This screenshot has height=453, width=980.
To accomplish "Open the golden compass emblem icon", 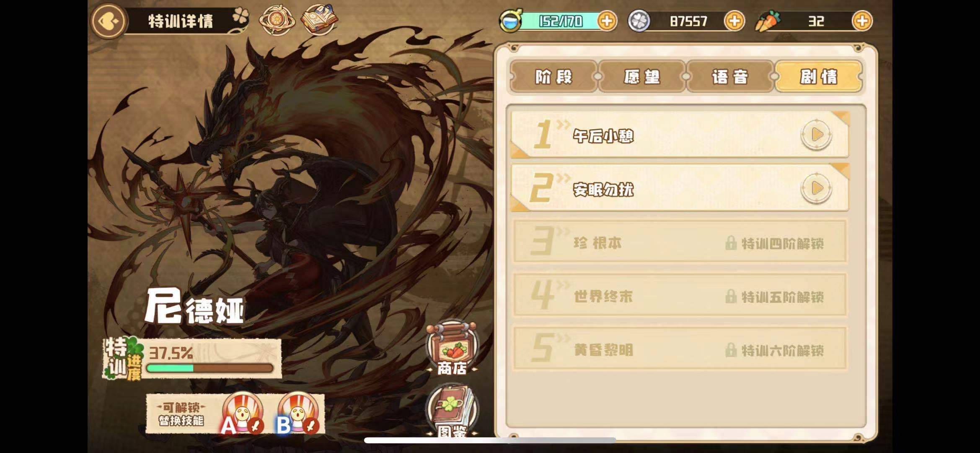I will [x=277, y=20].
